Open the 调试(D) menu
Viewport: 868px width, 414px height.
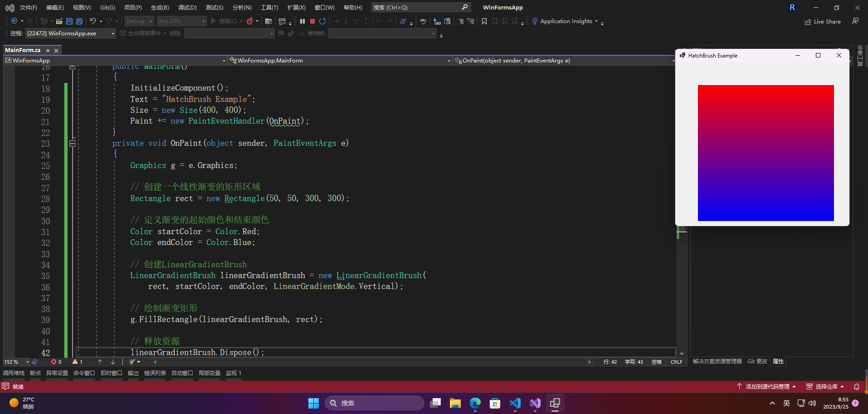coord(187,8)
